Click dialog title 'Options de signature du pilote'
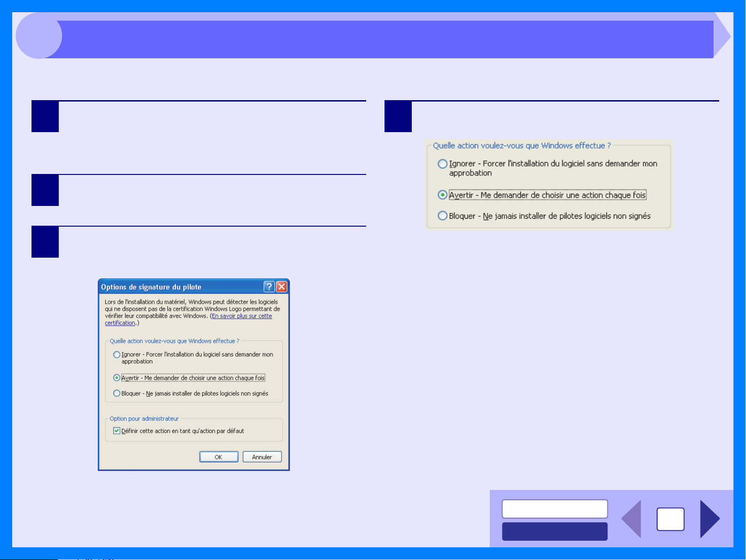 coord(151,287)
